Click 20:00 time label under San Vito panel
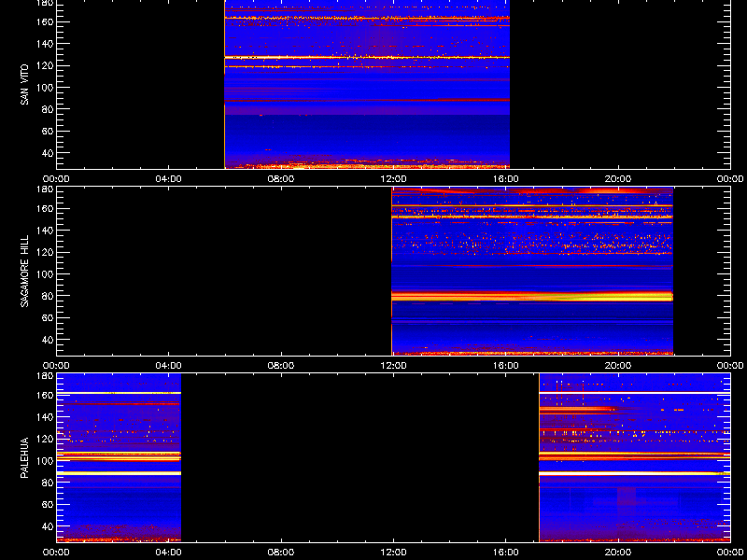 618,179
